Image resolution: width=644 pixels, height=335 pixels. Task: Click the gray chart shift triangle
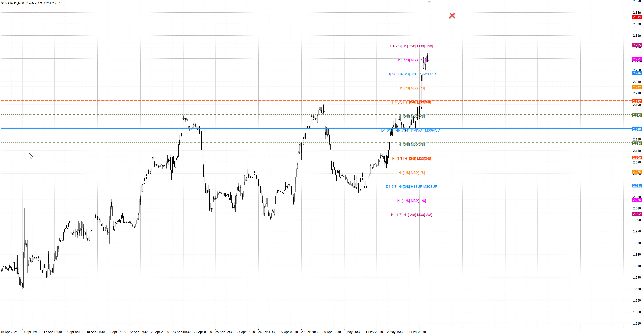[429, 2]
